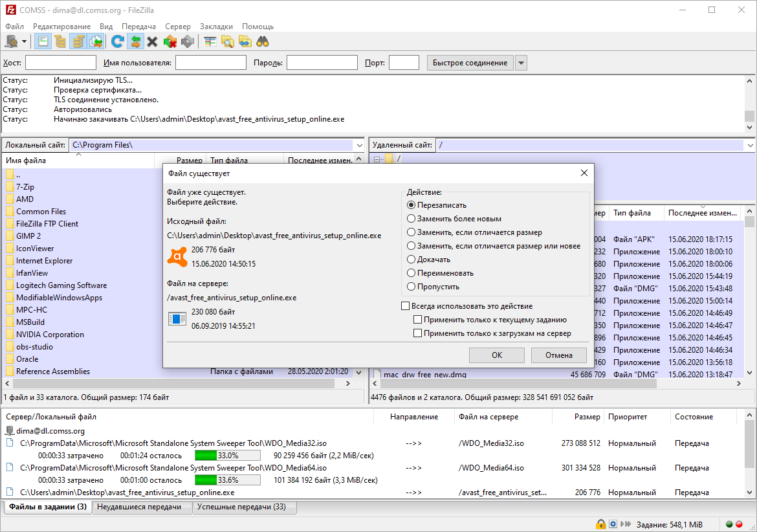Screen dimensions: 757x532
Task: Select Заменить, если отличается размер или новее
Action: (494, 246)
